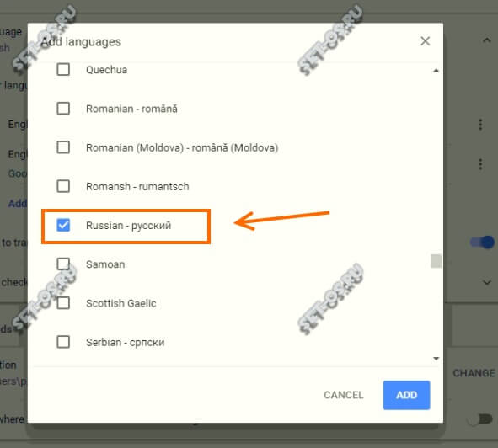Select Romanian (Moldova) language checkbox
This screenshot has width=498, height=448.
point(63,147)
